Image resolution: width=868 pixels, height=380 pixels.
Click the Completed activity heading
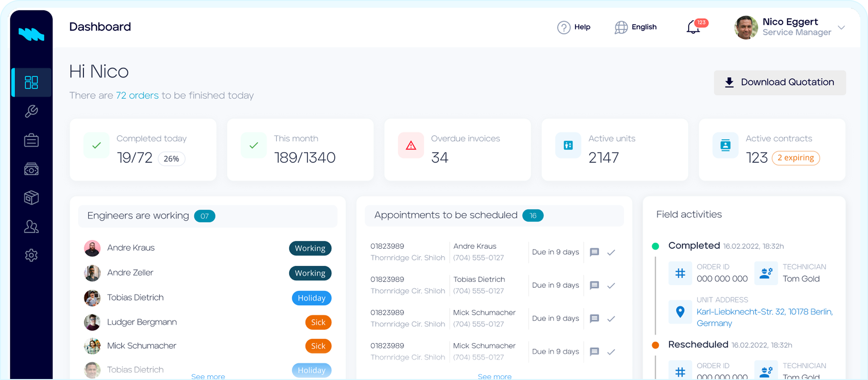694,245
